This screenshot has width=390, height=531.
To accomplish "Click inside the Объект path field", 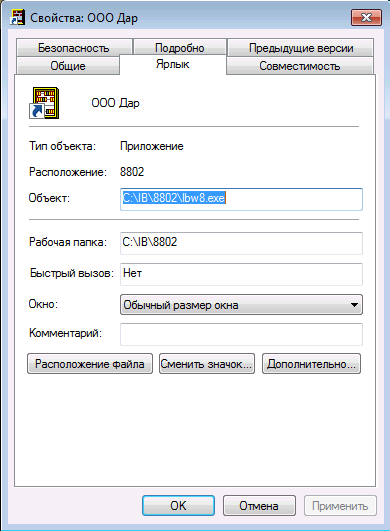I will [241, 199].
